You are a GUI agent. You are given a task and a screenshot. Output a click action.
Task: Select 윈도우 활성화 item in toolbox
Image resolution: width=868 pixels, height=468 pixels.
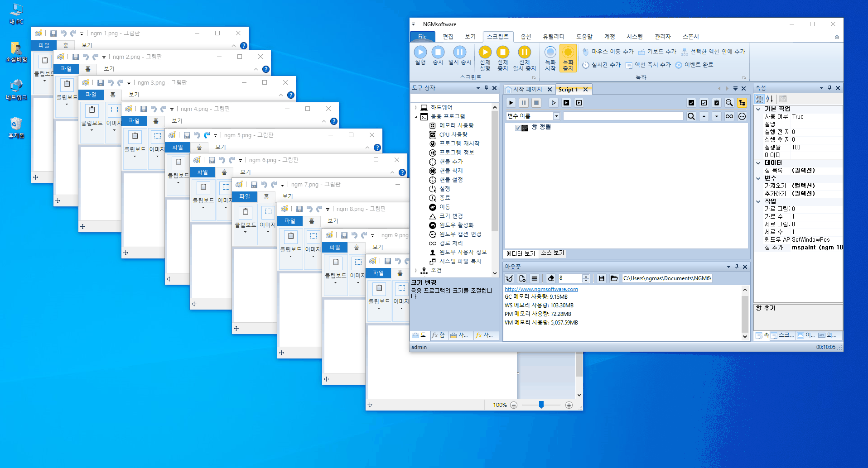456,225
